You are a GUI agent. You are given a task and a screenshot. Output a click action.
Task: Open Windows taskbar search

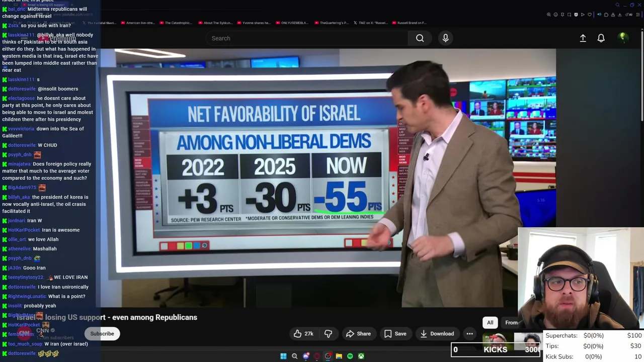pos(294,356)
